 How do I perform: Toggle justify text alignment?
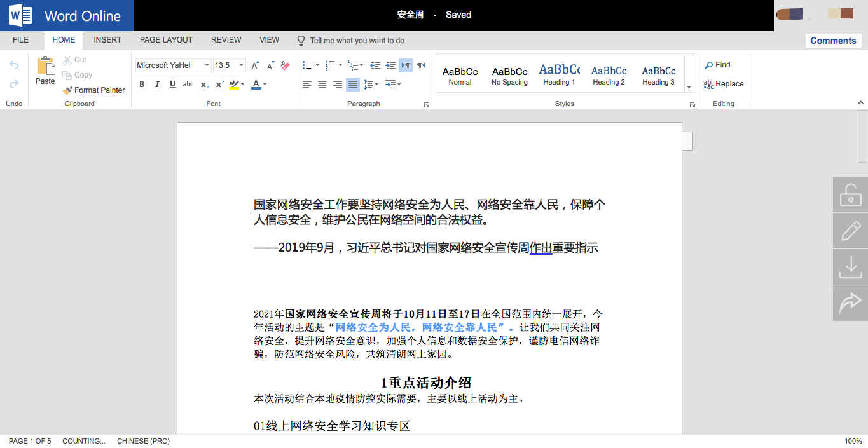352,85
